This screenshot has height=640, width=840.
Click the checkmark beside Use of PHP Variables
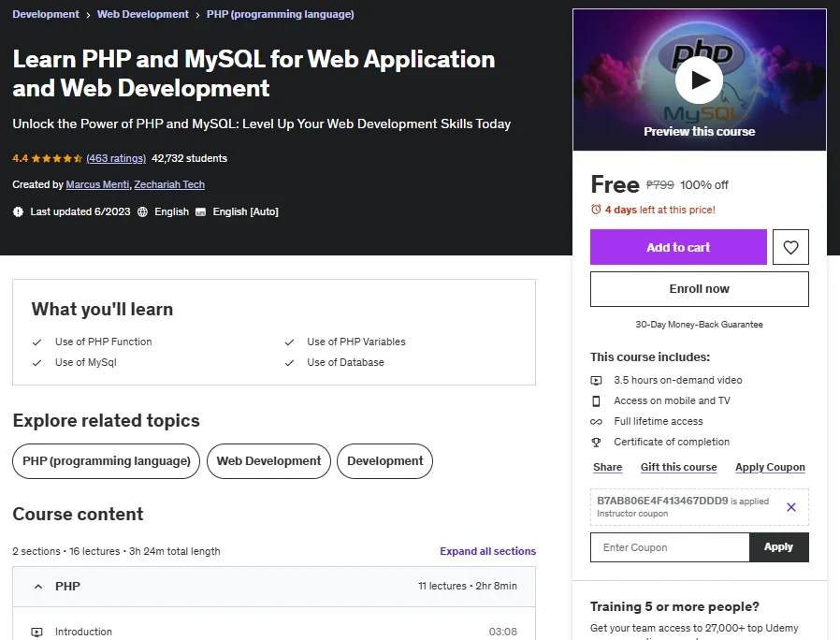pos(289,342)
